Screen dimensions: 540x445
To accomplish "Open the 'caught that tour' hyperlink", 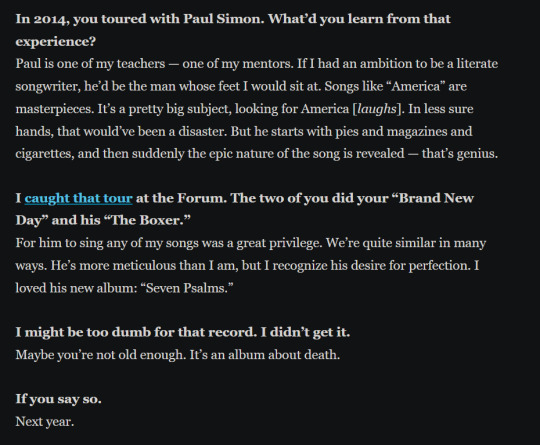I will (x=79, y=198).
